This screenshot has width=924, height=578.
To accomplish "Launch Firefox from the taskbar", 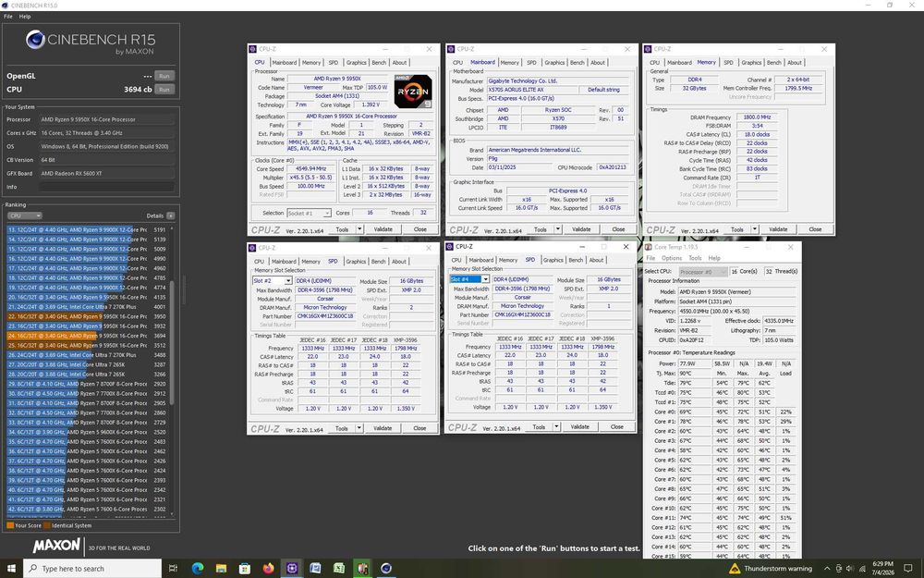I will tap(268, 568).
